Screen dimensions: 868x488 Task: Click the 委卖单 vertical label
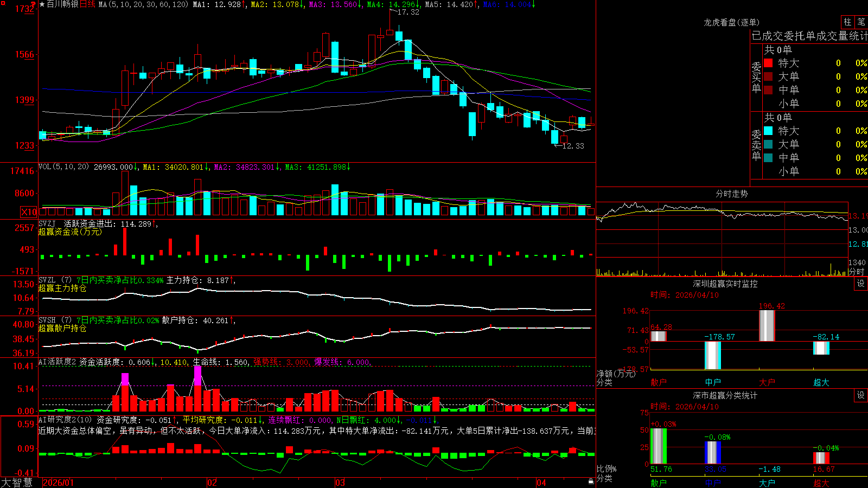[756, 145]
